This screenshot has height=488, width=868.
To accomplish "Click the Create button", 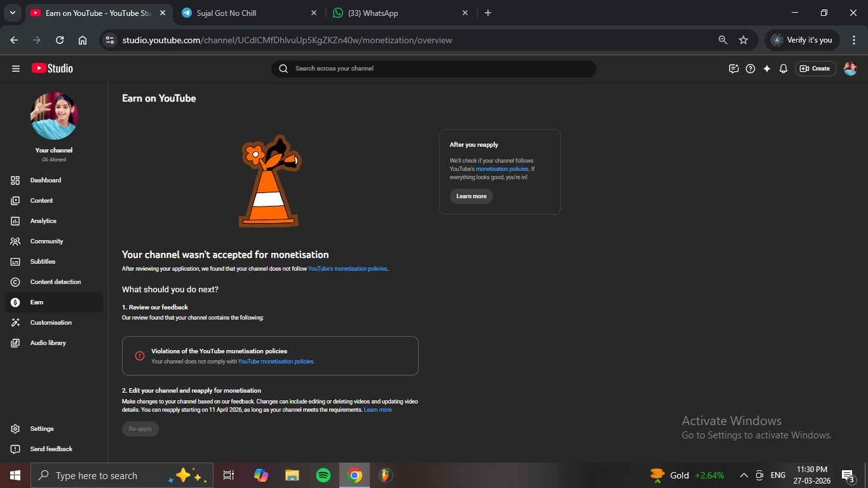I will coord(815,69).
